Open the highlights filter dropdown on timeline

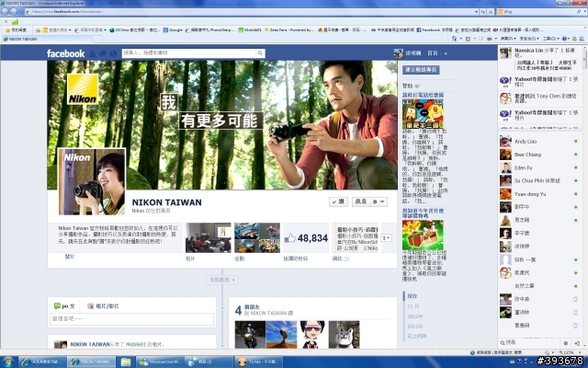pyautogui.click(x=222, y=280)
